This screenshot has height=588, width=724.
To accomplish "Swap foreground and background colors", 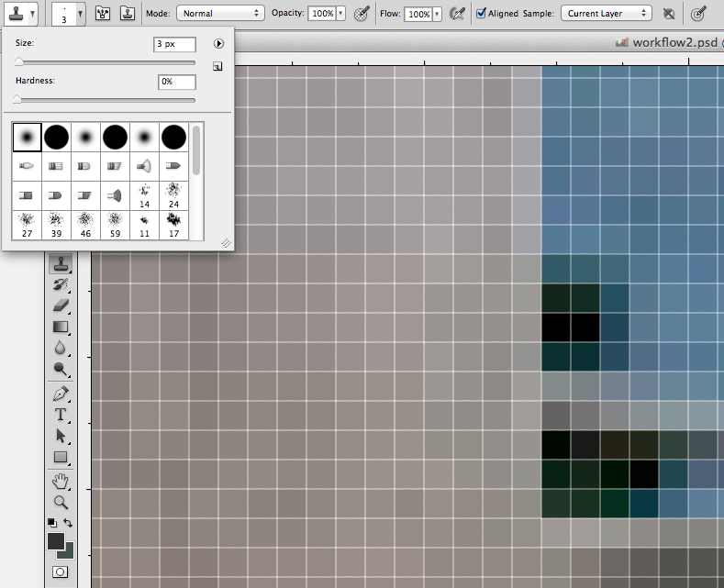I will tap(68, 523).
